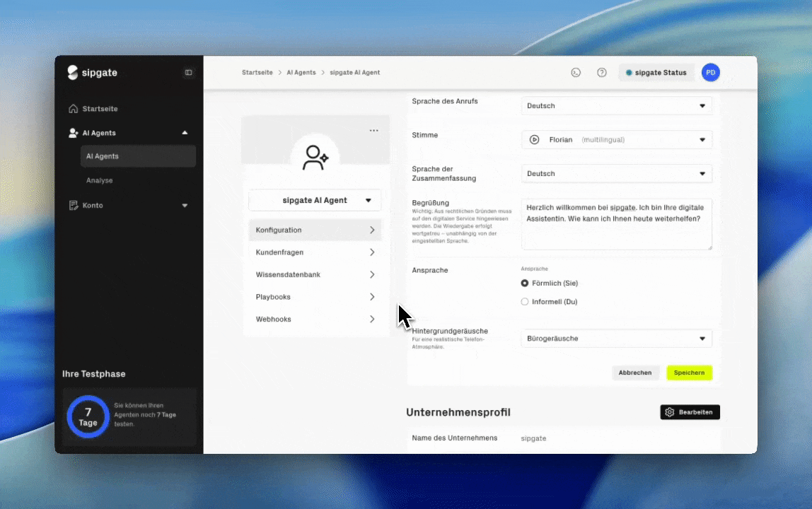Collapse sidebar using the panel toggle icon
812x509 pixels.
point(188,72)
